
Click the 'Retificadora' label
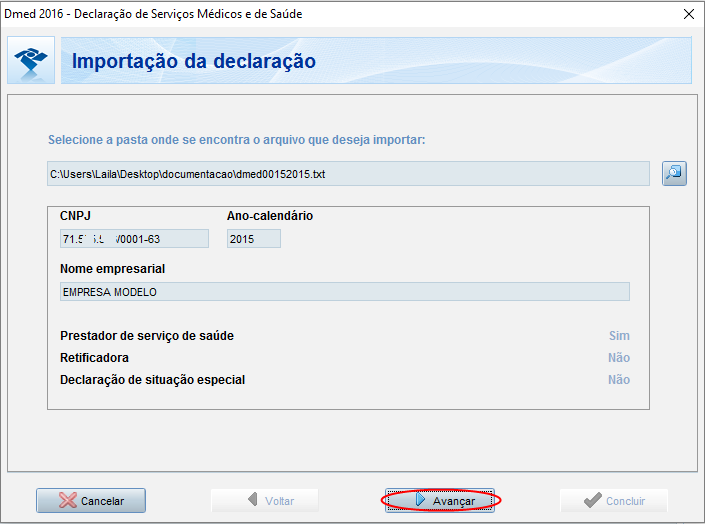[x=94, y=358]
